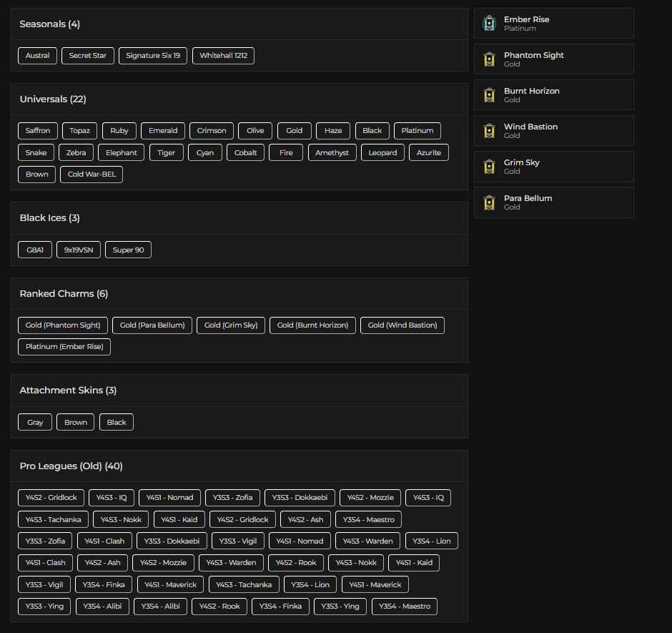This screenshot has height=633, width=672.
Task: Click the Gold (Phantom Sight) ranked charm
Action: 63,325
